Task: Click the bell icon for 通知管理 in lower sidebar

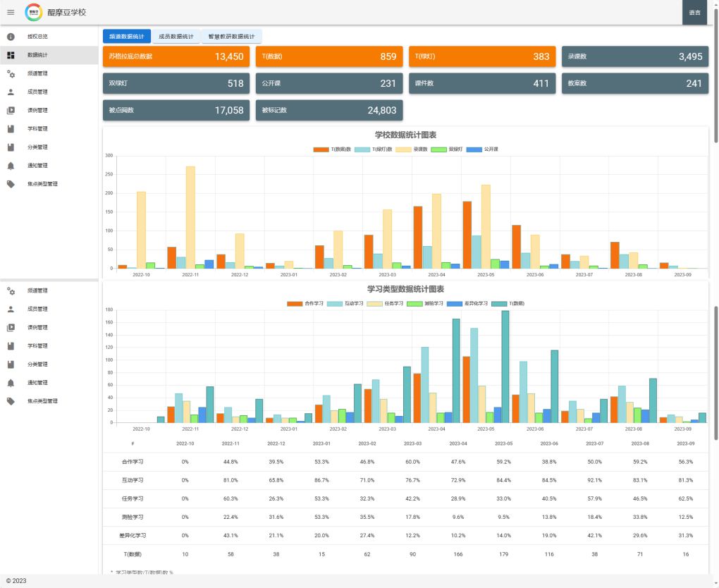Action: pos(11,383)
